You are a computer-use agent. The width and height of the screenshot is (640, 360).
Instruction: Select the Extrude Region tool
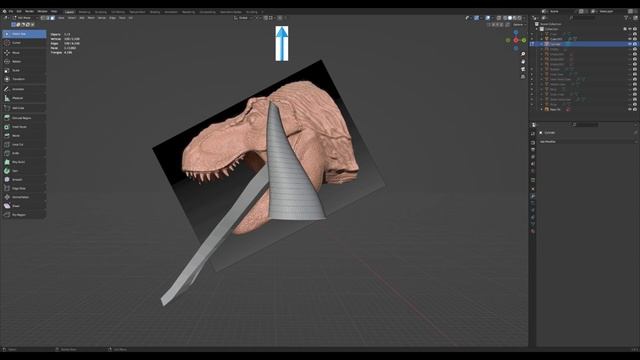[24, 118]
